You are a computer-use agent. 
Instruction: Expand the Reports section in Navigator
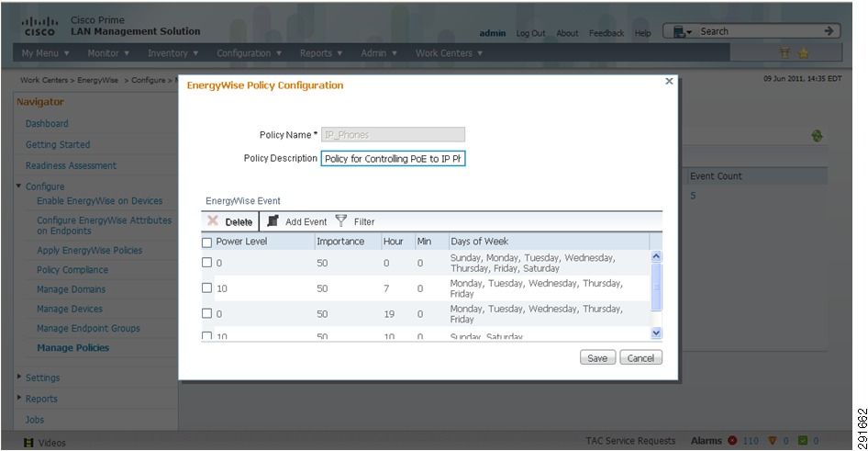point(19,397)
